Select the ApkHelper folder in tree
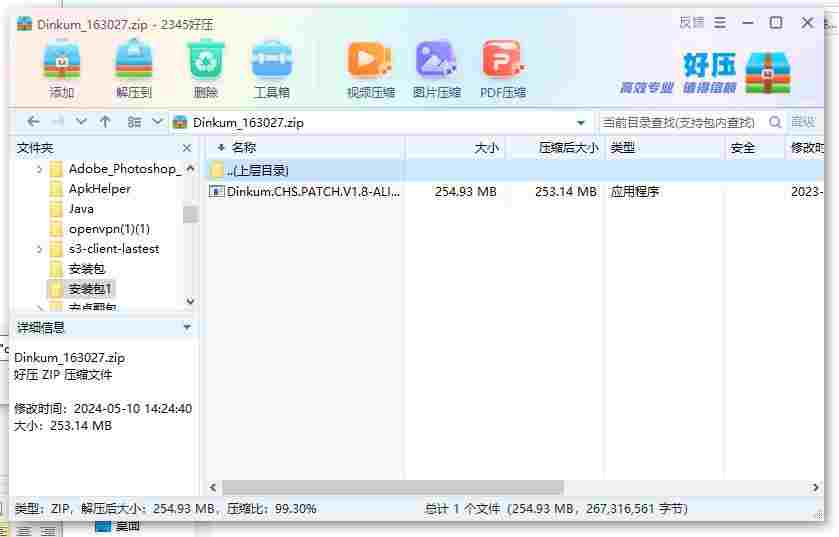The height and width of the screenshot is (537, 839). click(100, 189)
